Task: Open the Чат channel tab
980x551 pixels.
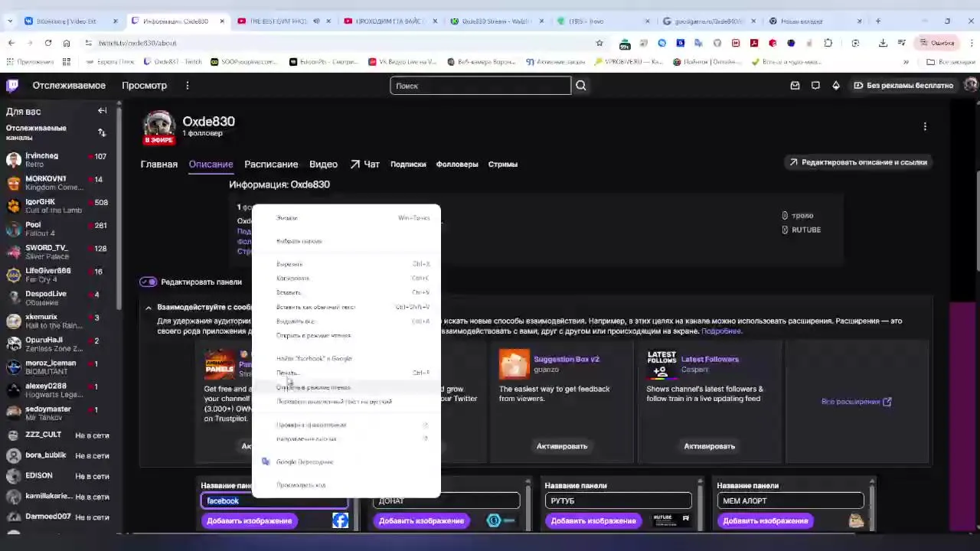Action: click(x=364, y=164)
